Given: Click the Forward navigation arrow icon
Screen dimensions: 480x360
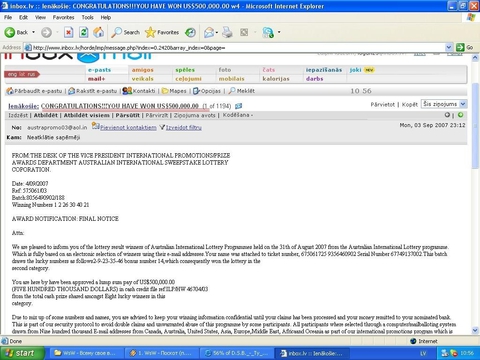Looking at the screenshot, I should pyautogui.click(x=46, y=32).
